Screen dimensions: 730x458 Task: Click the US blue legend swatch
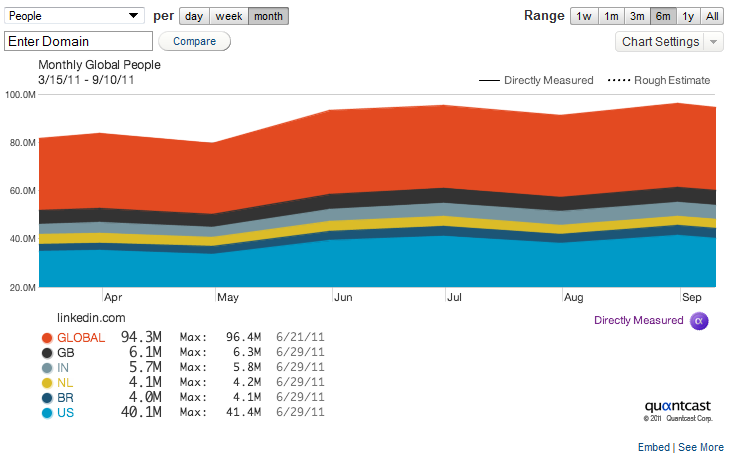click(x=47, y=413)
